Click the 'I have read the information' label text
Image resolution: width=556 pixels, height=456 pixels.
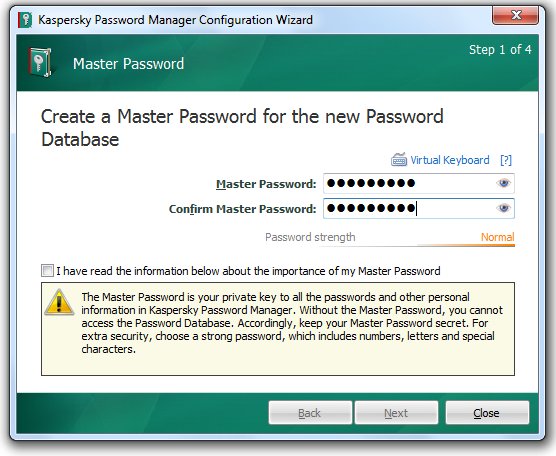248,271
